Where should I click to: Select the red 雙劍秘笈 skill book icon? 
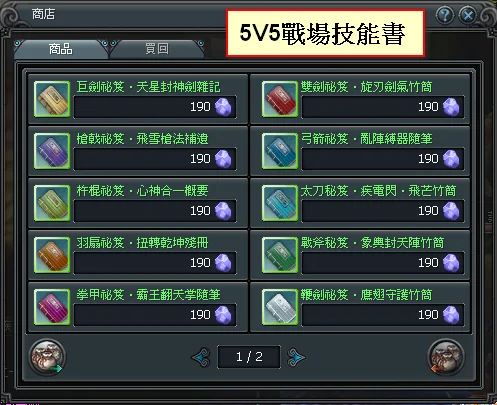tap(280, 99)
